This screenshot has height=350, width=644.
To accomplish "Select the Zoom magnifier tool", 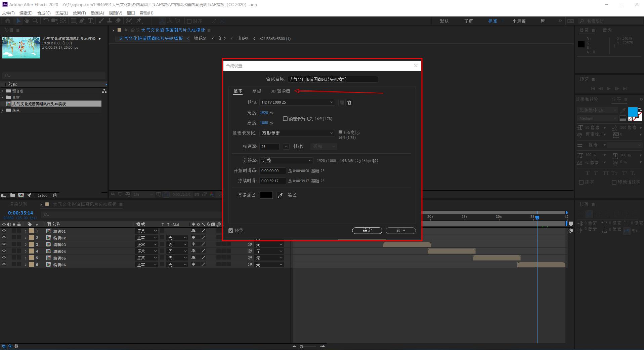I will pyautogui.click(x=35, y=21).
